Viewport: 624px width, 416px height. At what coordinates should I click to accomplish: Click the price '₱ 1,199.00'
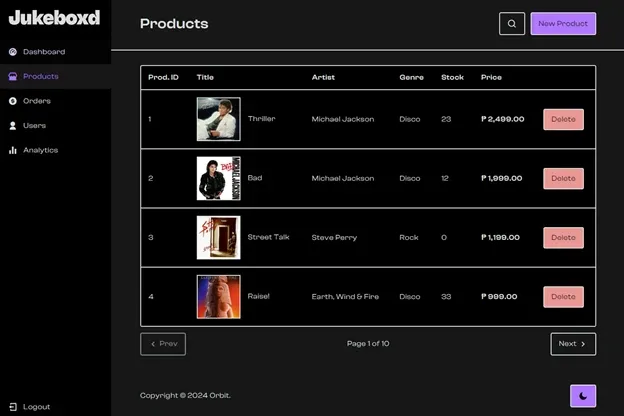click(x=500, y=238)
